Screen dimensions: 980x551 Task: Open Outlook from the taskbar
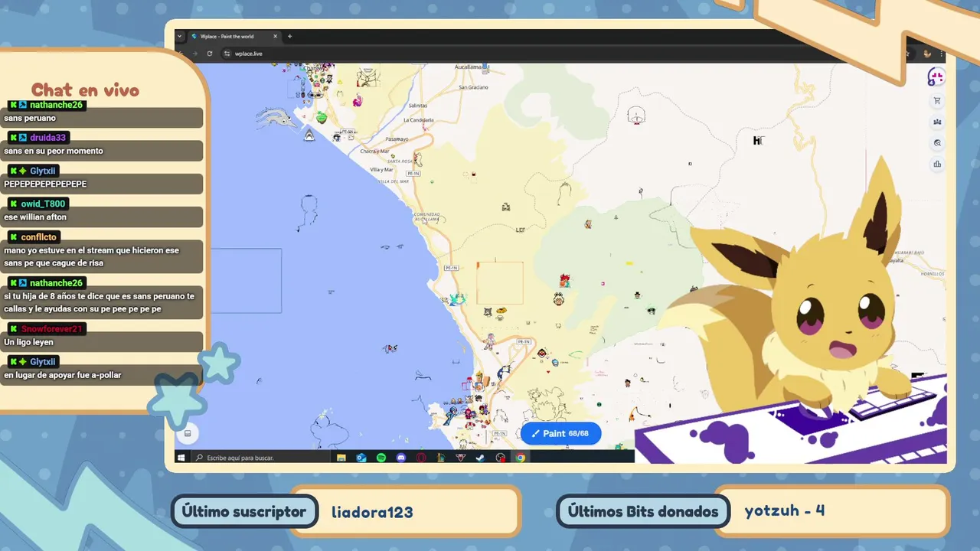coord(361,458)
